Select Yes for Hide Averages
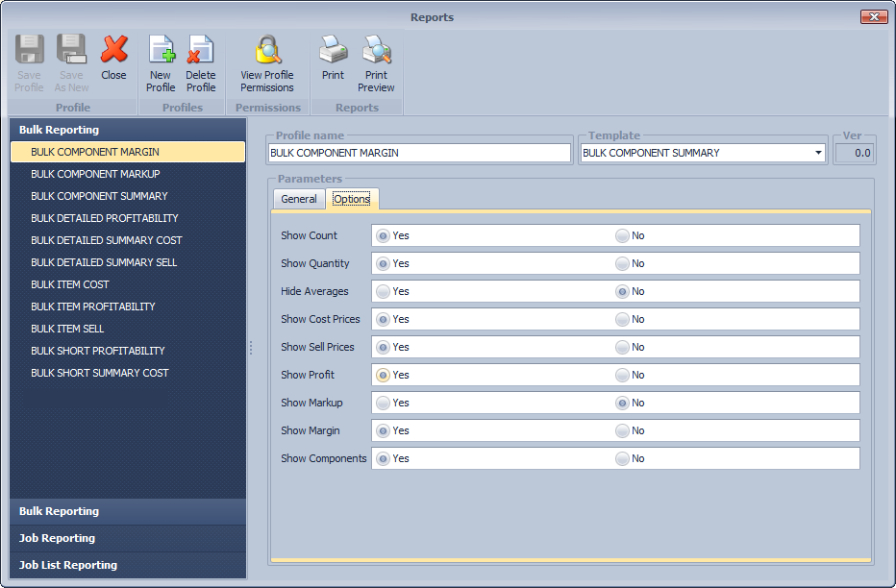 point(384,291)
